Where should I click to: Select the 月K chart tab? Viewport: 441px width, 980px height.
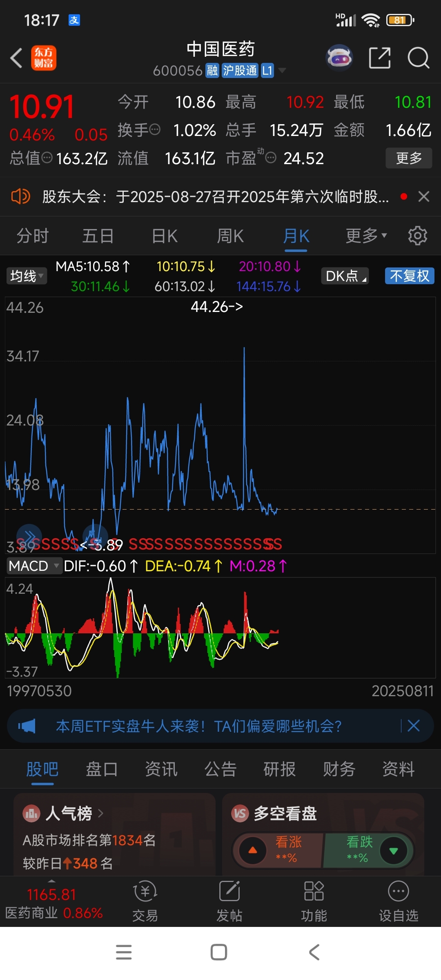tap(296, 236)
